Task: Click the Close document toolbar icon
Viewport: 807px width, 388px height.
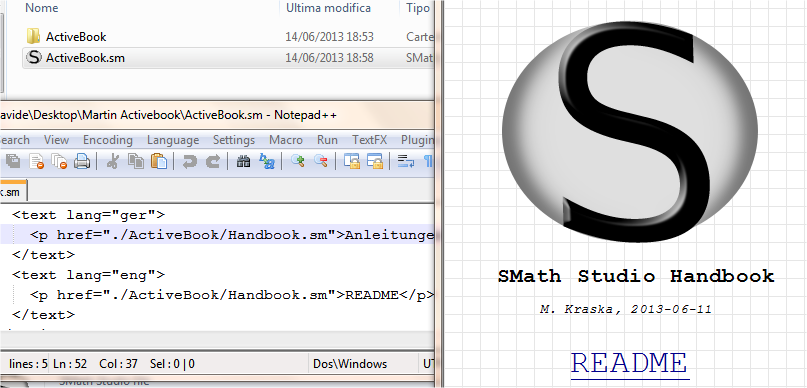Action: click(37, 162)
